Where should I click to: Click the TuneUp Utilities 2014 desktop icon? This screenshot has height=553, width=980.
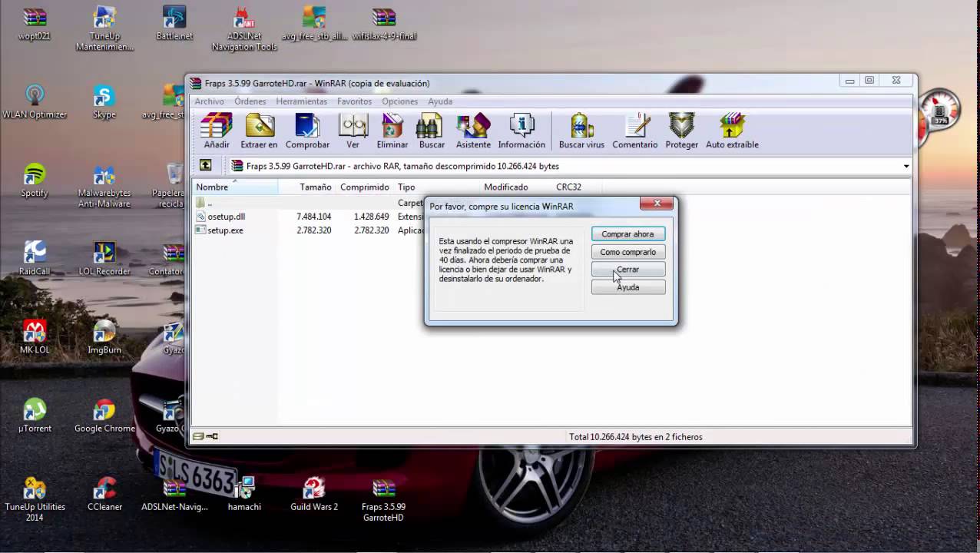click(35, 498)
